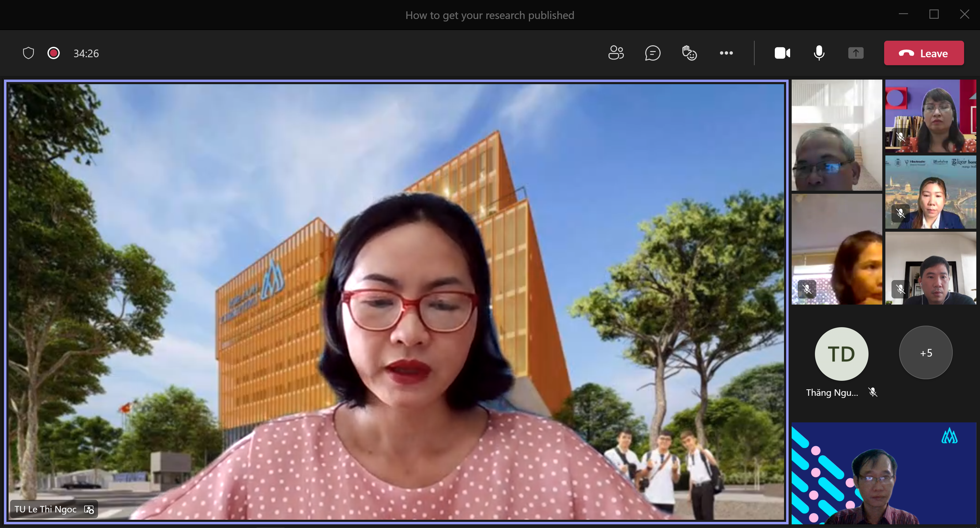Screen dimensions: 980x528
Task: Click the main speaker video of TU Le Thi Ngoc
Action: coord(396,301)
